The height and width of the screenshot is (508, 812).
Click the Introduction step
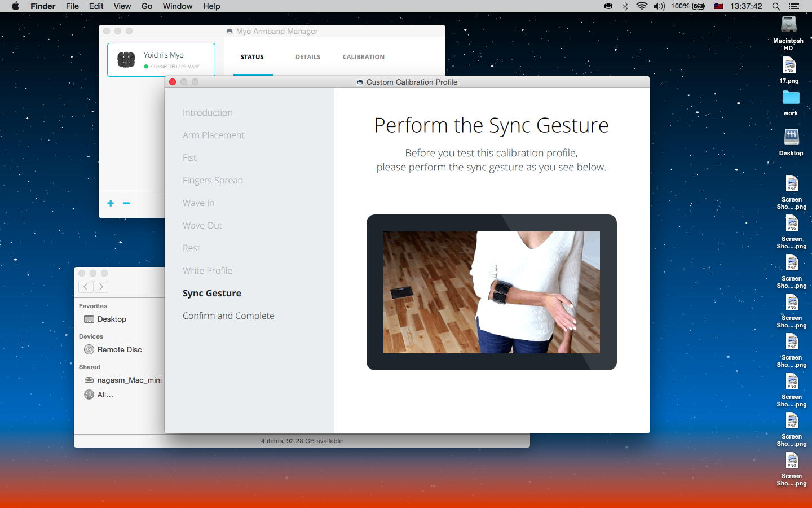click(x=208, y=112)
